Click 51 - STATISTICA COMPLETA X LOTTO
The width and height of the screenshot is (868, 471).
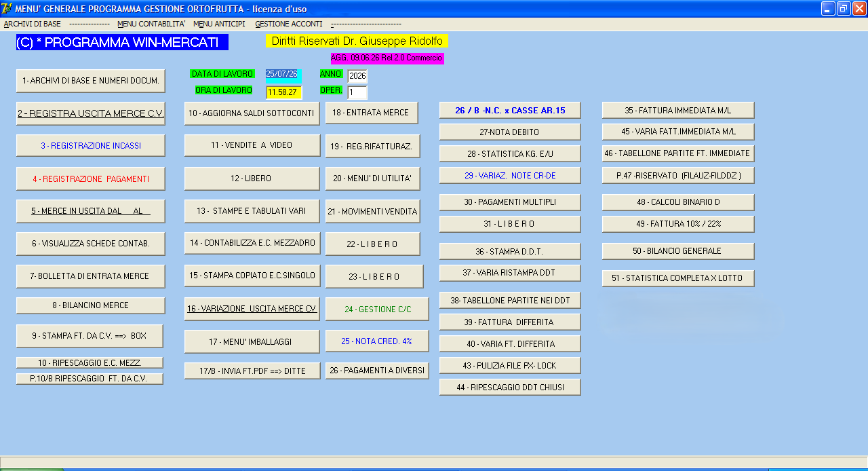[678, 278]
